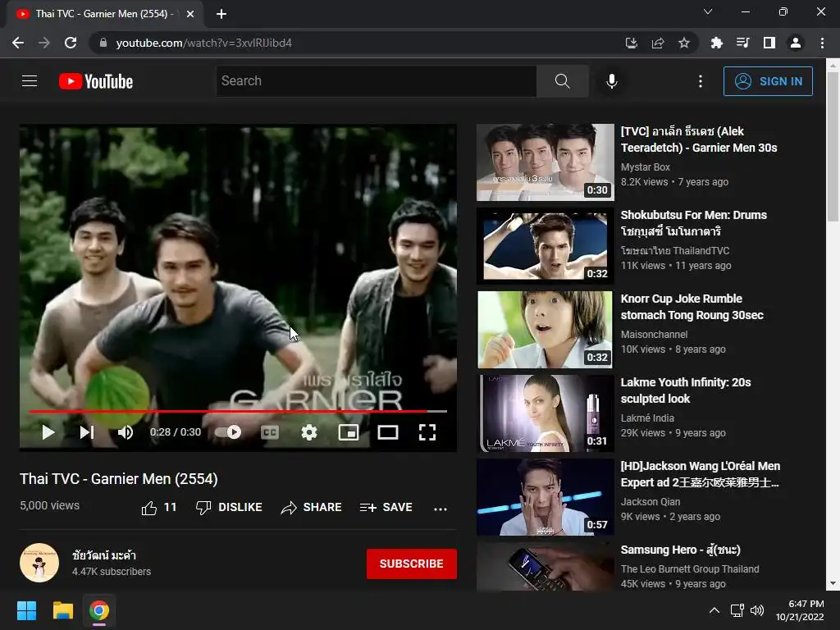The width and height of the screenshot is (840, 630).
Task: Open media controls icon in Chrome toolbar
Action: [742, 43]
